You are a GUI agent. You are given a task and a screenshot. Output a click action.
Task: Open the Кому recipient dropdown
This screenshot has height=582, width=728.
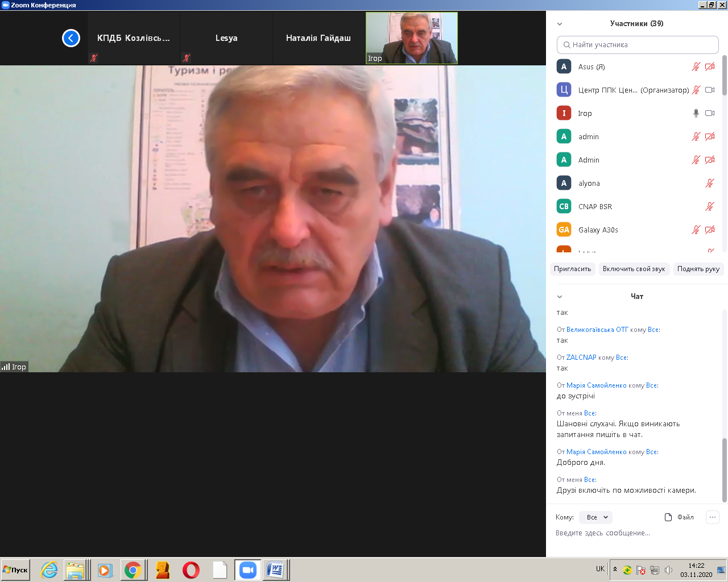pyautogui.click(x=596, y=517)
